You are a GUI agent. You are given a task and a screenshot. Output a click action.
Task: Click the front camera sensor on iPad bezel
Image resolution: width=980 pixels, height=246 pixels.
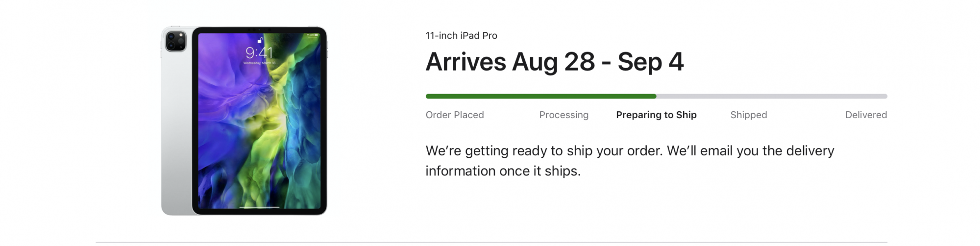[x=259, y=30]
